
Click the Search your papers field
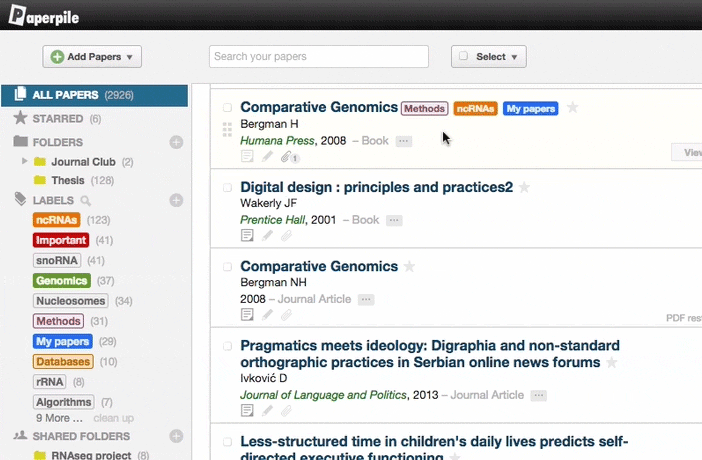pos(318,57)
